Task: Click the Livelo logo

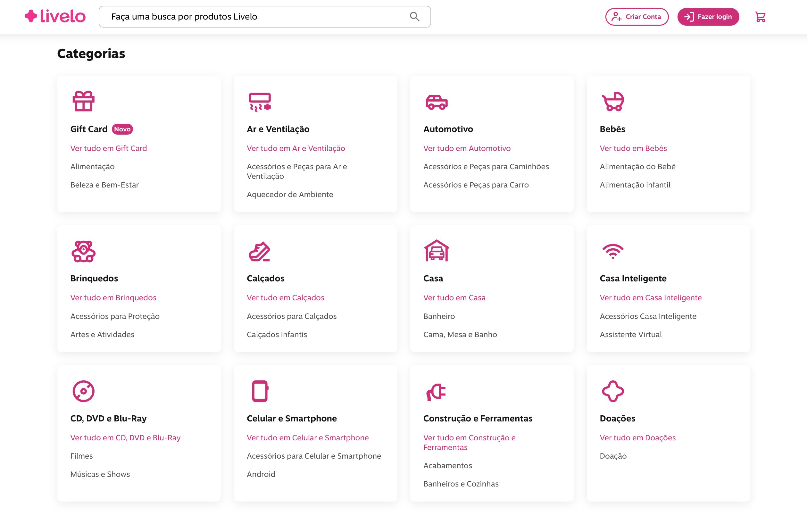Action: [55, 16]
